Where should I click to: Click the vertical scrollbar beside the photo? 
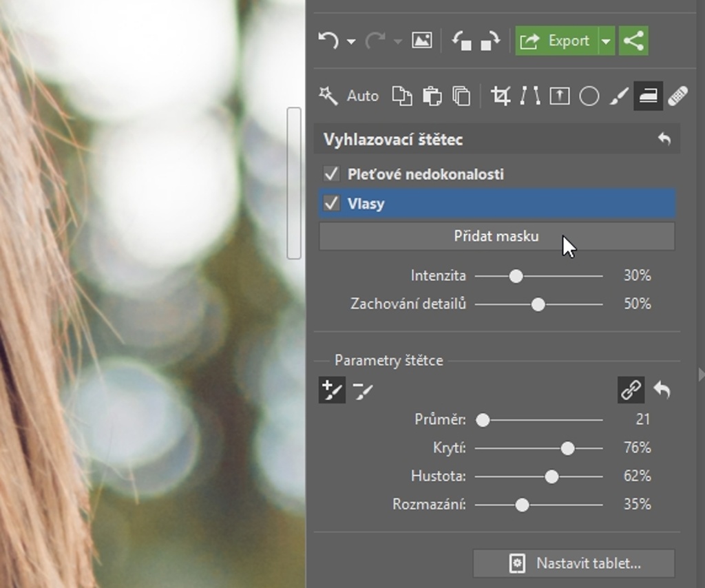(x=294, y=183)
